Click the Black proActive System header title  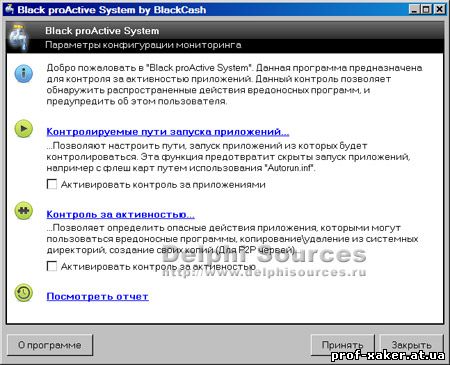(102, 31)
